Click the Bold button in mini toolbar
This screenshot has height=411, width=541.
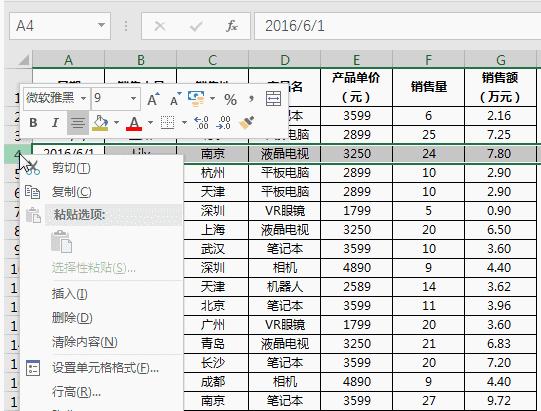point(33,123)
